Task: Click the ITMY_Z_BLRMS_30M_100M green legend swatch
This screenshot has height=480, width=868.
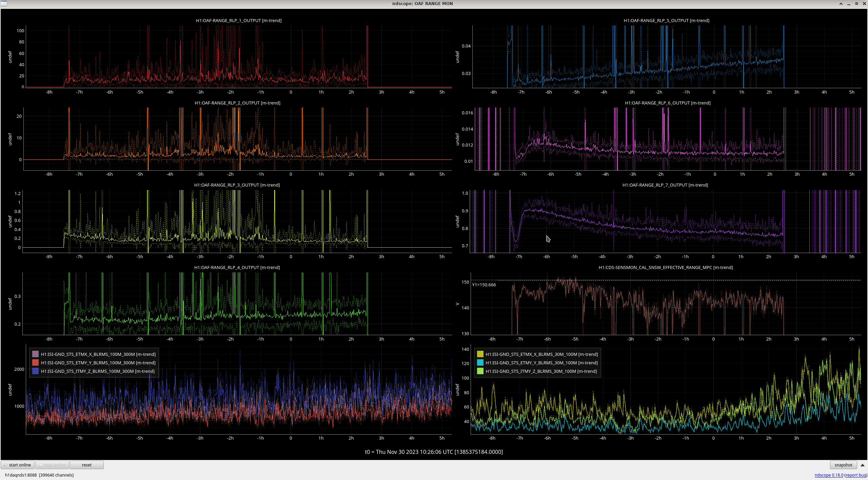Action: click(480, 371)
